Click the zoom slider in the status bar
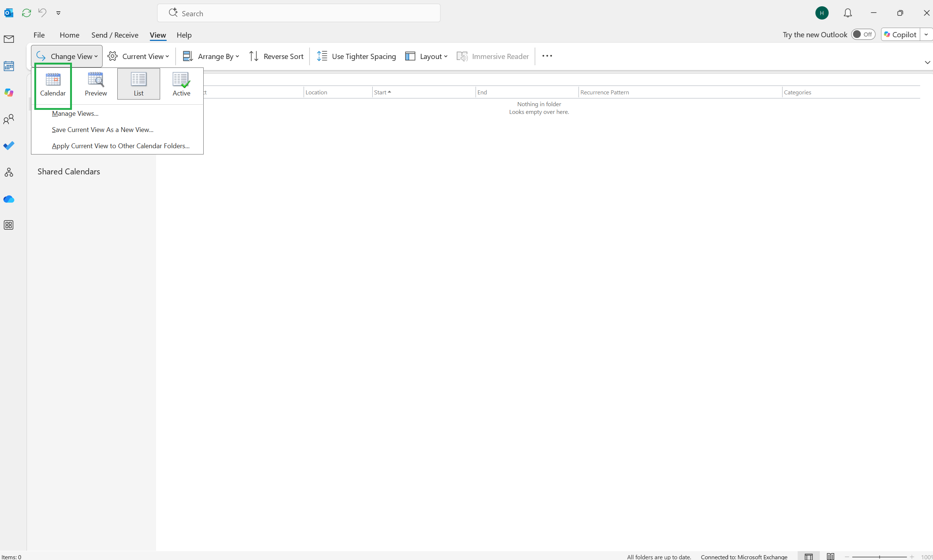Screen dimensions: 933x560 click(879, 557)
